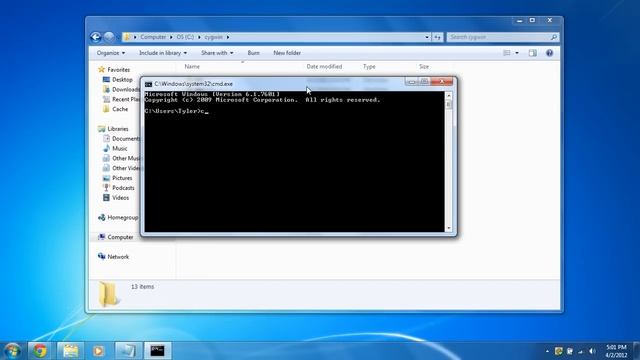This screenshot has height=360, width=640.
Task: Open Pictures library
Action: point(118,178)
